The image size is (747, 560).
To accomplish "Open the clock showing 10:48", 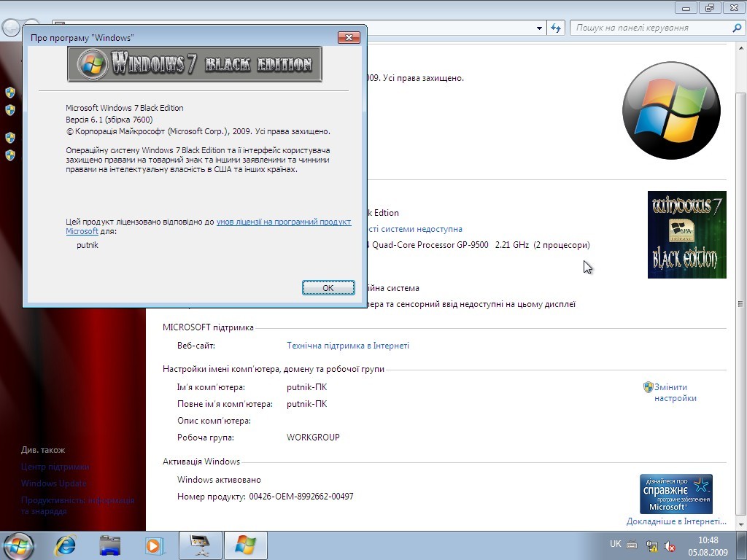I will pyautogui.click(x=708, y=540).
